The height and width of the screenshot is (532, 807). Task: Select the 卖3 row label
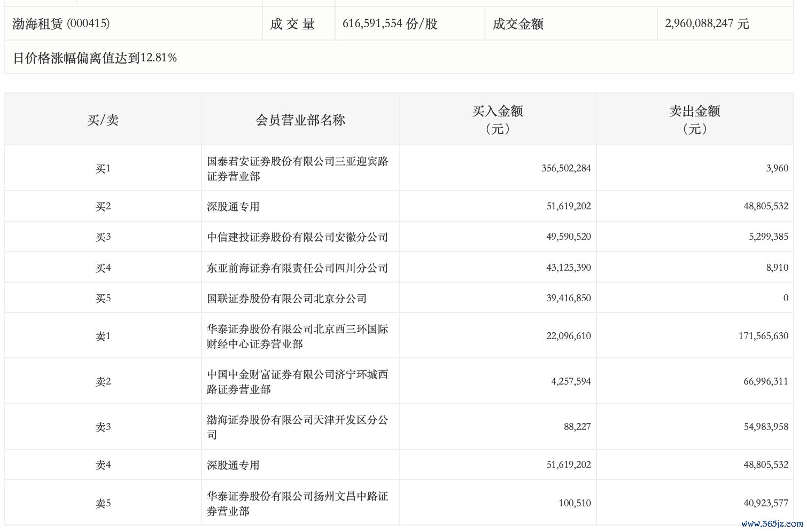(x=103, y=427)
